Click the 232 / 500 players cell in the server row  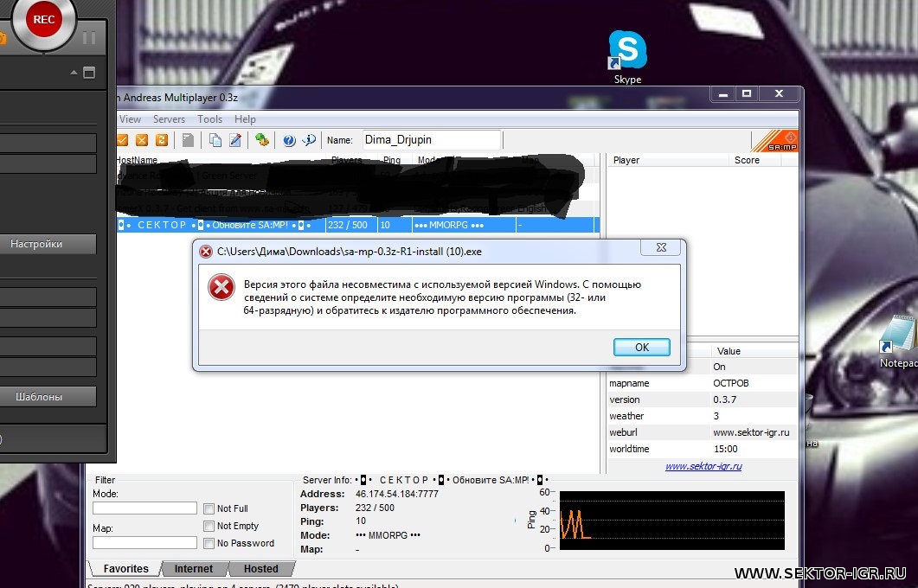[x=350, y=225]
